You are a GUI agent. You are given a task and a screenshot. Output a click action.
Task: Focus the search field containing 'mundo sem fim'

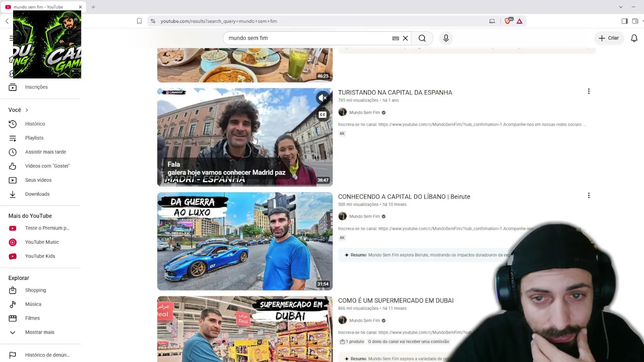tap(308, 38)
